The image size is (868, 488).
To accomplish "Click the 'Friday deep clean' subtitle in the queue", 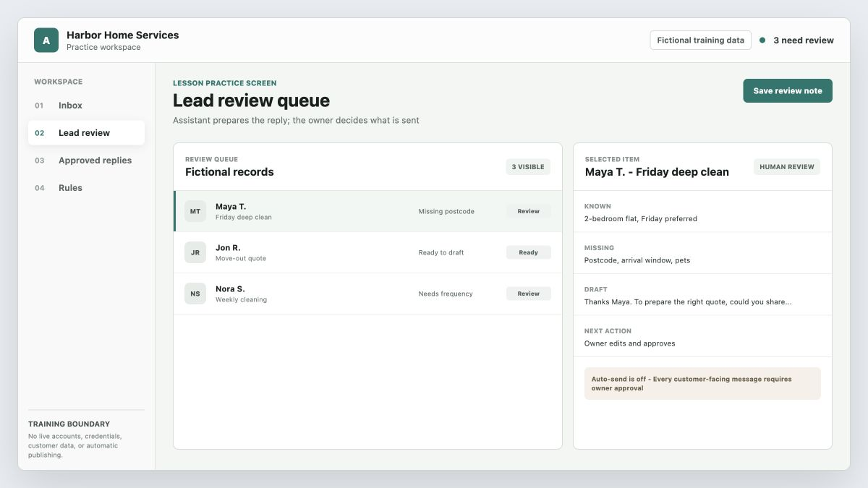I will [x=244, y=217].
